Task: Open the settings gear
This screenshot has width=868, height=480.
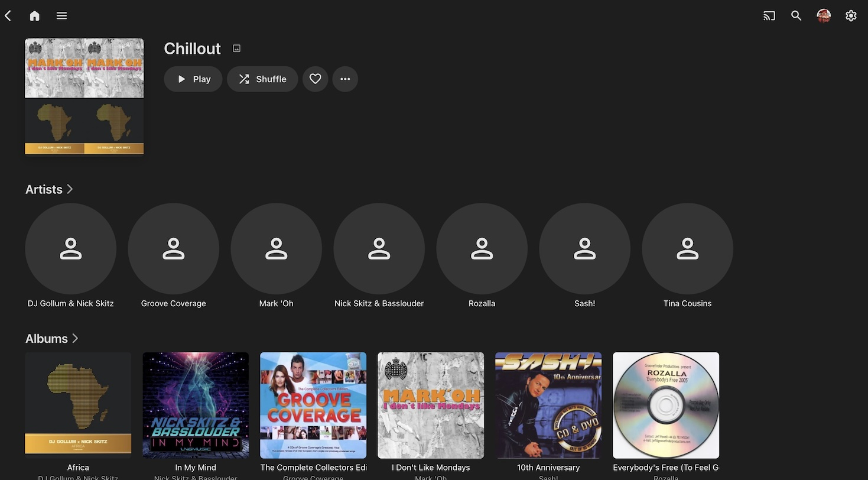Action: (851, 16)
